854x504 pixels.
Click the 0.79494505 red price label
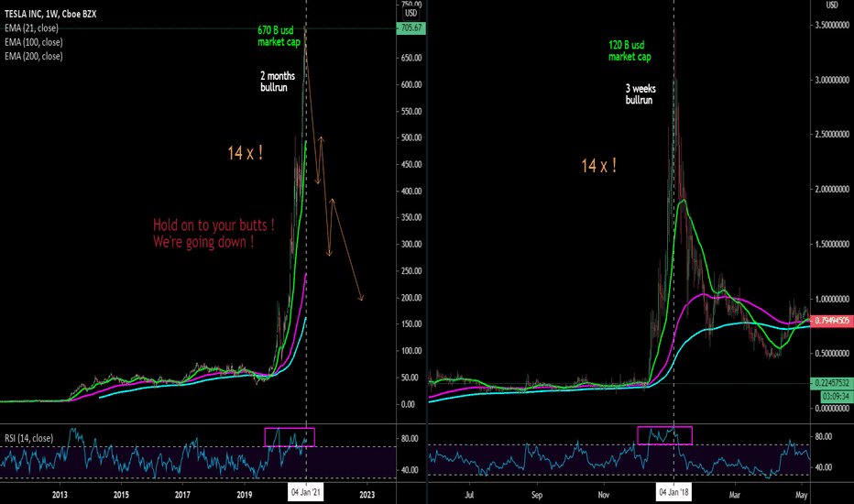832,321
